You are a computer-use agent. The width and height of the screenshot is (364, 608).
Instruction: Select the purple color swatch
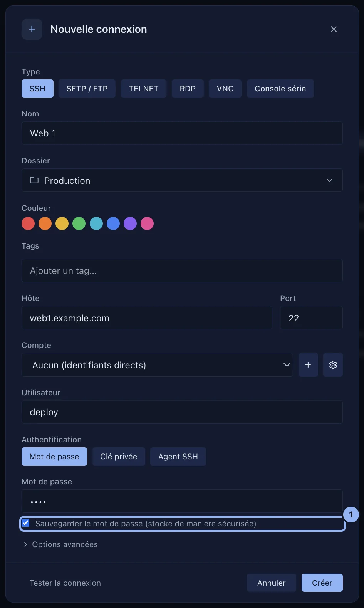point(130,223)
